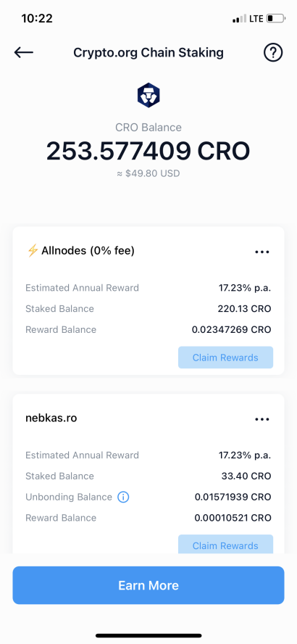Image resolution: width=297 pixels, height=644 pixels.
Task: Claim Rewards for nebkas.ro validator
Action: click(225, 545)
